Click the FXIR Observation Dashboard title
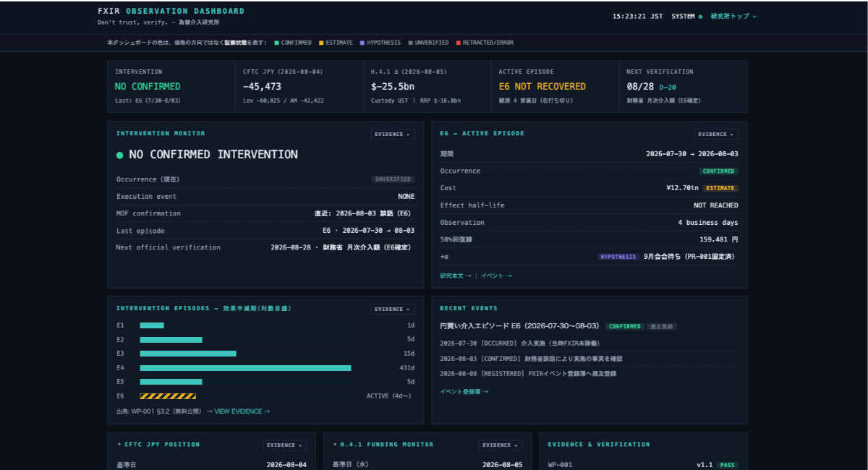This screenshot has height=470, width=868. click(171, 12)
